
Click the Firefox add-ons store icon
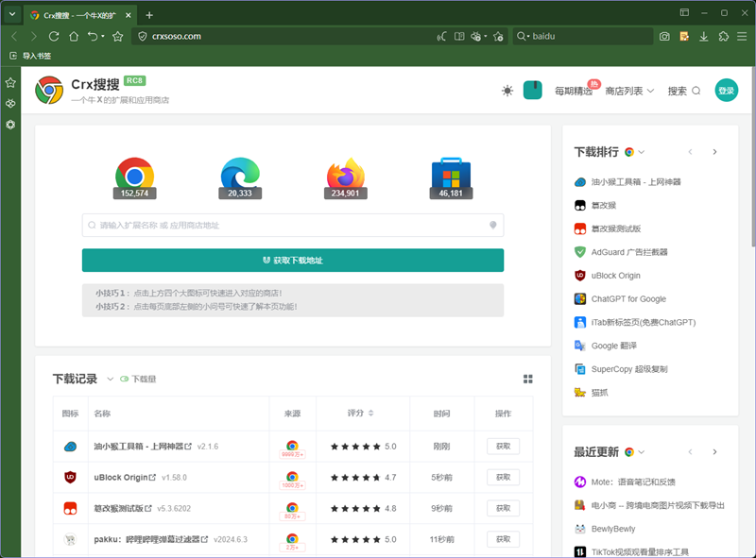345,176
